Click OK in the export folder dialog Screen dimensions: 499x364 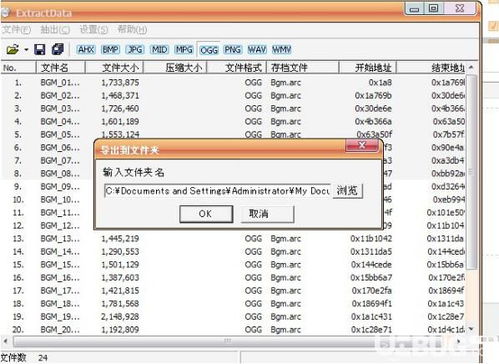click(206, 214)
